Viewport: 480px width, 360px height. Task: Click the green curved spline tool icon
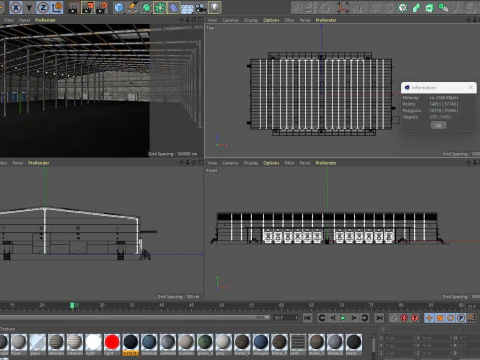pyautogui.click(x=416, y=7)
